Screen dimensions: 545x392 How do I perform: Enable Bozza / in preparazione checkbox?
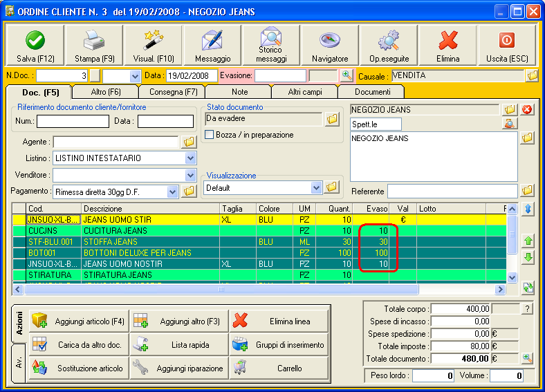[210, 135]
